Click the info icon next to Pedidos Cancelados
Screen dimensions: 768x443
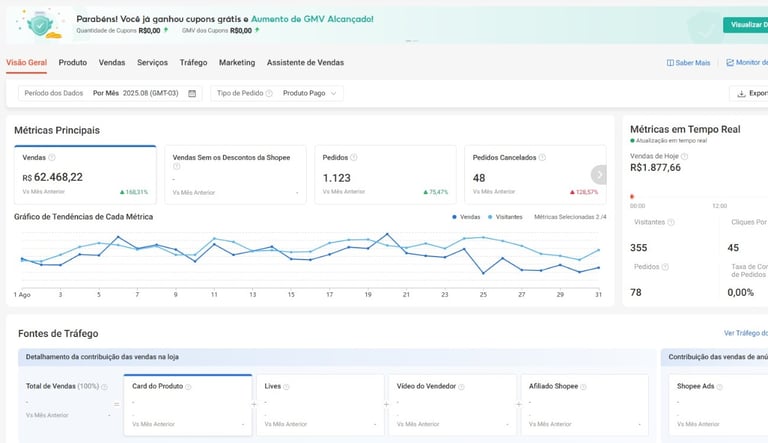click(x=542, y=157)
